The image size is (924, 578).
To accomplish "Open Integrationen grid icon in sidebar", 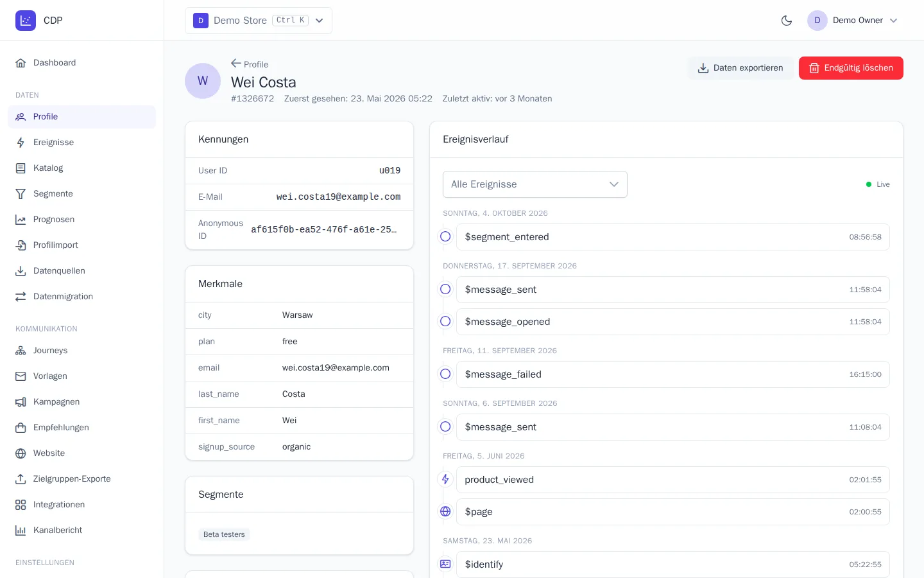I will 21,505.
